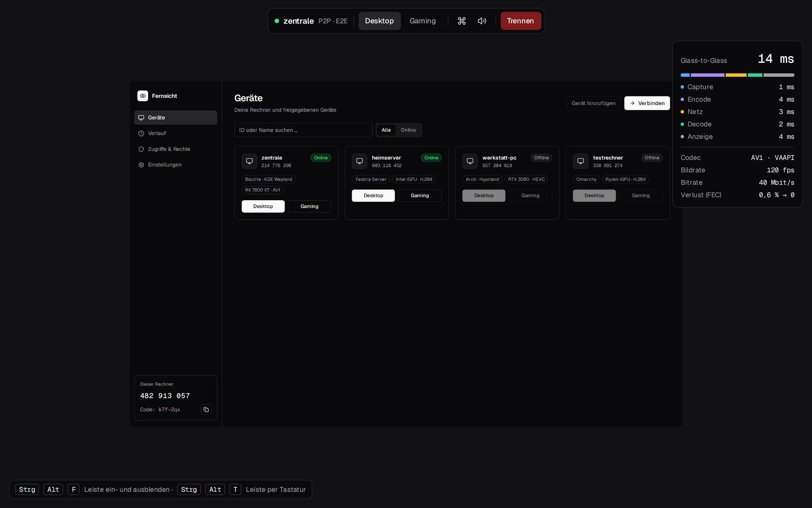Image resolution: width=812 pixels, height=508 pixels.
Task: Open Geräte in the sidebar
Action: tap(176, 117)
